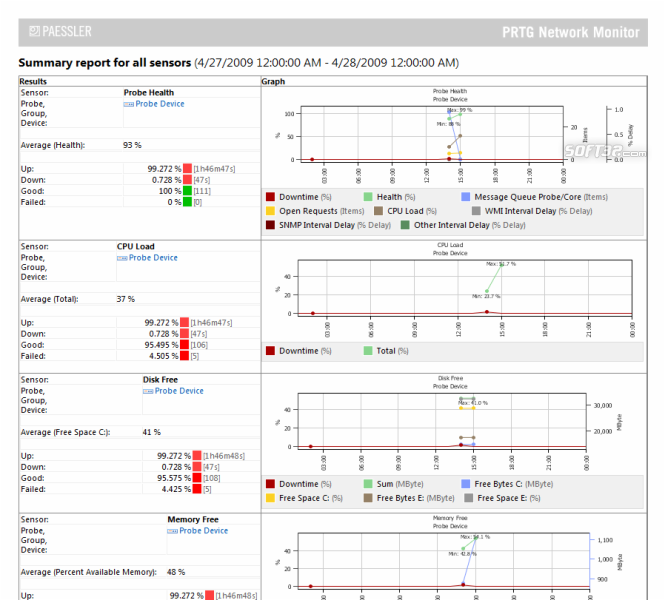Open Probe Device link under Probe Health sensor
Viewport: 665px width, 600px height.
tap(160, 104)
